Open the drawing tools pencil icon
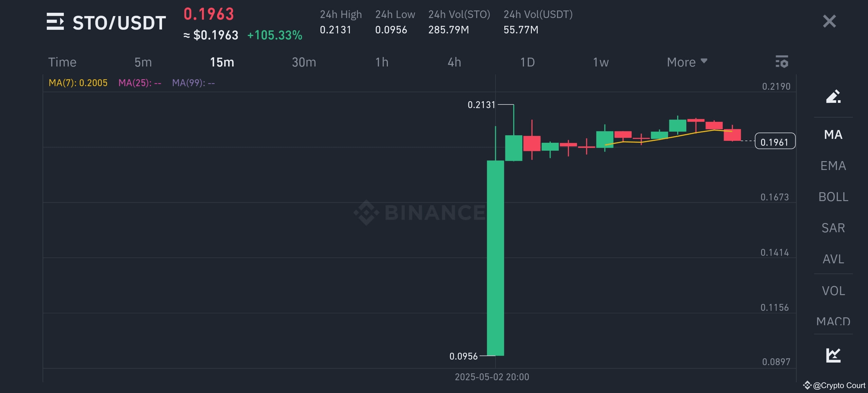Image resolution: width=868 pixels, height=393 pixels. (x=833, y=97)
